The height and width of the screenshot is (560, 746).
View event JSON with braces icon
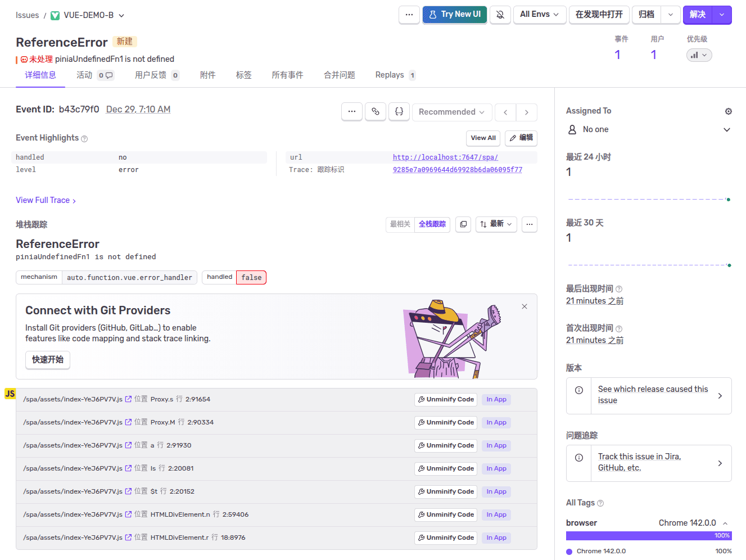pos(399,112)
